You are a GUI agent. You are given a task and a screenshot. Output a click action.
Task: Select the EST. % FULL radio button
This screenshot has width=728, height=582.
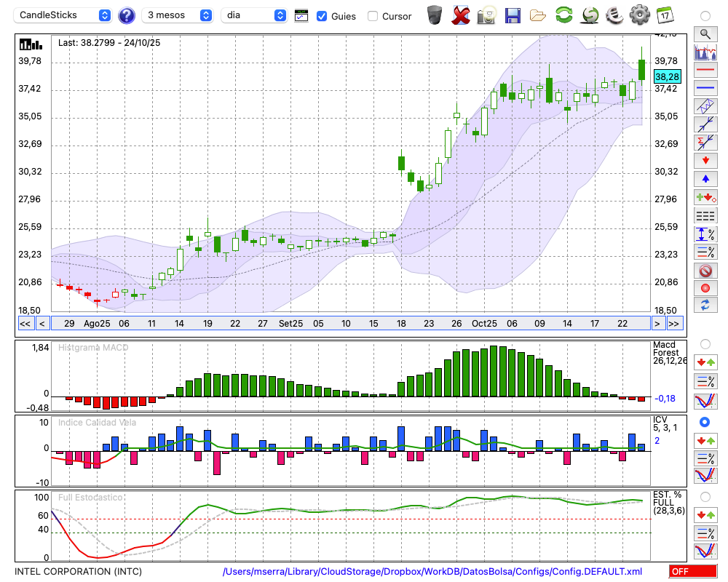tap(705, 497)
